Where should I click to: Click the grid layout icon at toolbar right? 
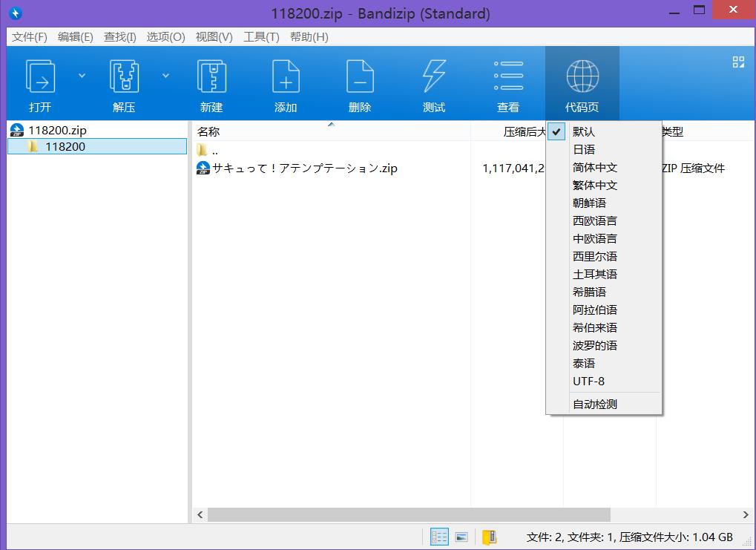click(x=738, y=62)
